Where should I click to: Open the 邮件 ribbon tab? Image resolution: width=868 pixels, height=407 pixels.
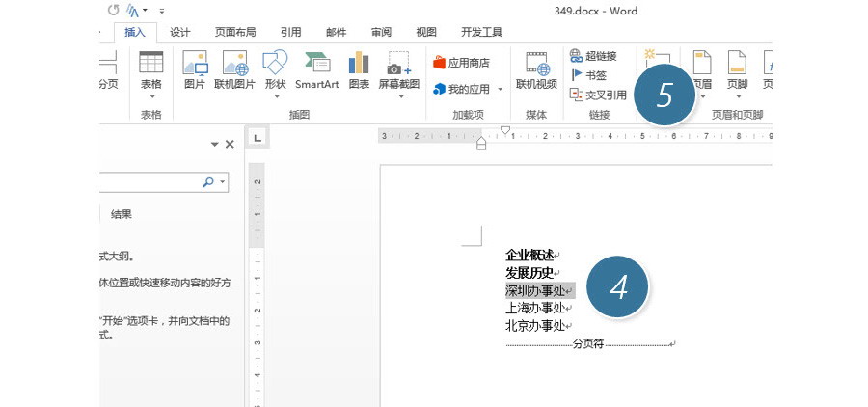336,32
